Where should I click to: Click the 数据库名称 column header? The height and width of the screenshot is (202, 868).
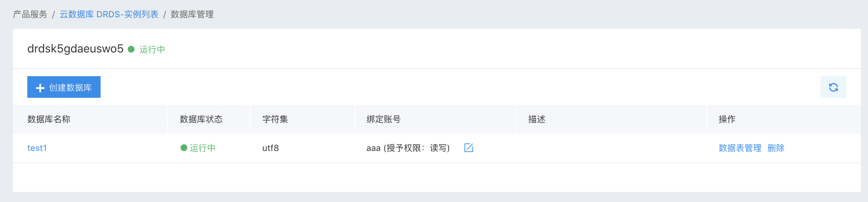(49, 119)
